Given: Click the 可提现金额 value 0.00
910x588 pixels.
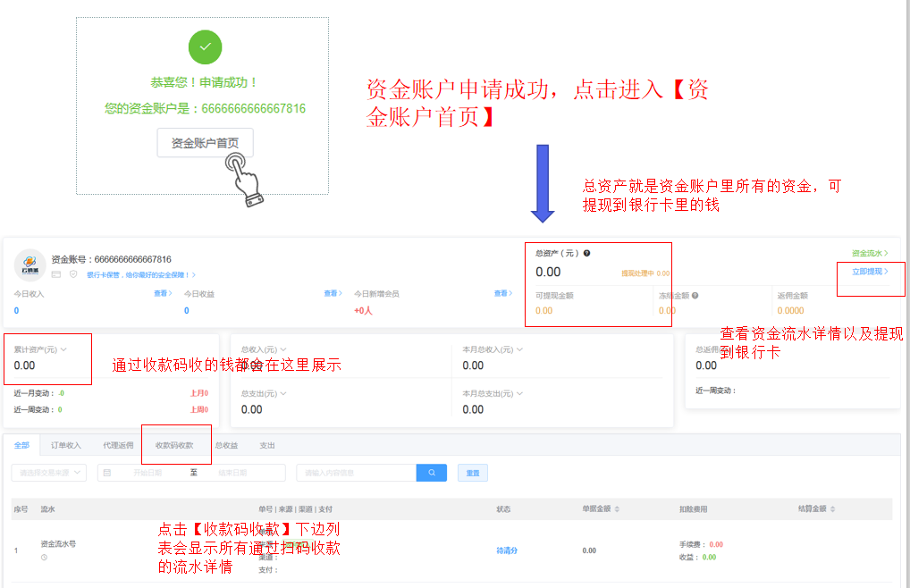Looking at the screenshot, I should pos(543,310).
